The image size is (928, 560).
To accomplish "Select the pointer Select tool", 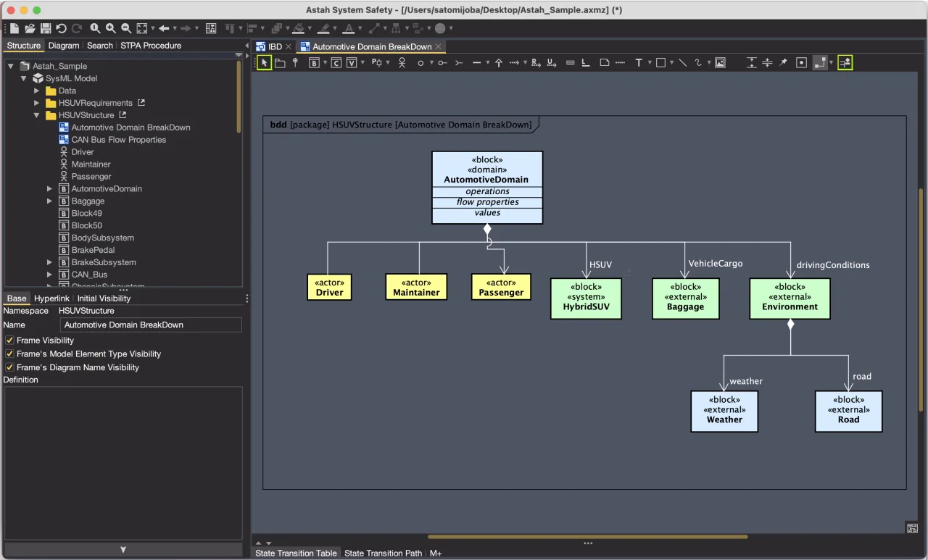I will [265, 63].
